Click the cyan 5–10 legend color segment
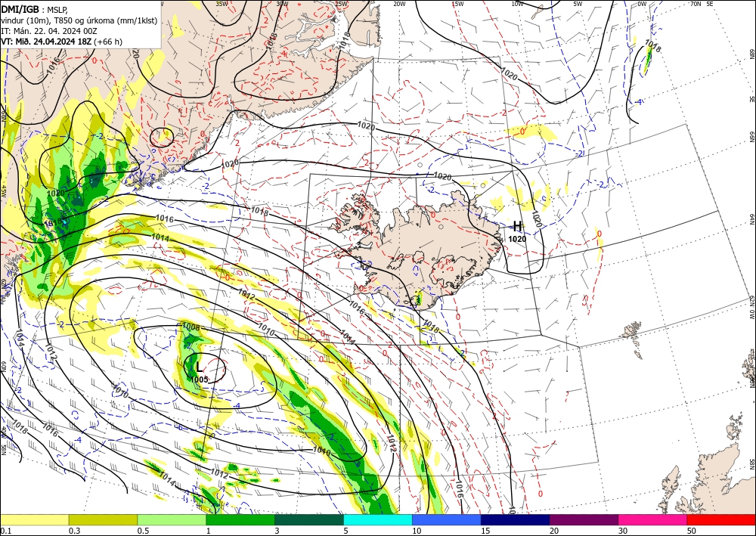The height and width of the screenshot is (536, 756). coord(378,519)
